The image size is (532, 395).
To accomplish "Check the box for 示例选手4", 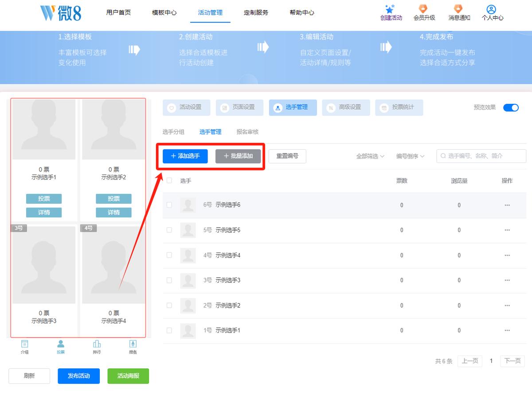I will [169, 255].
